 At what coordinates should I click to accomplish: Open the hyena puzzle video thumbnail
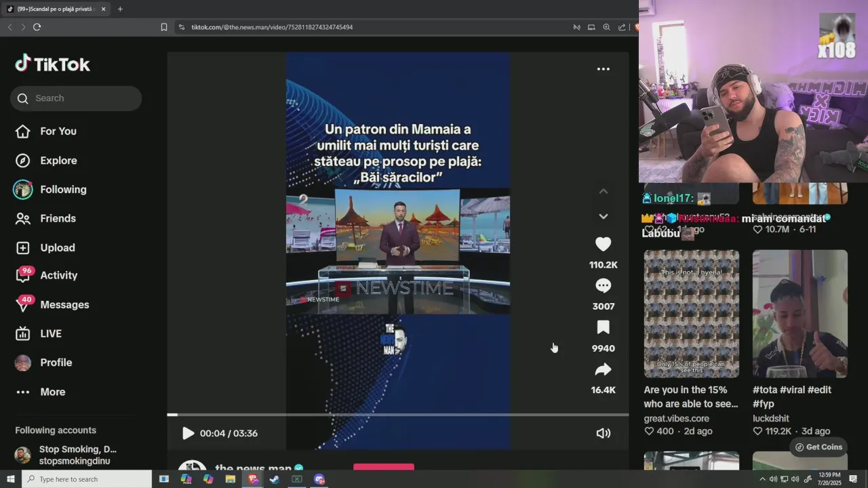691,314
